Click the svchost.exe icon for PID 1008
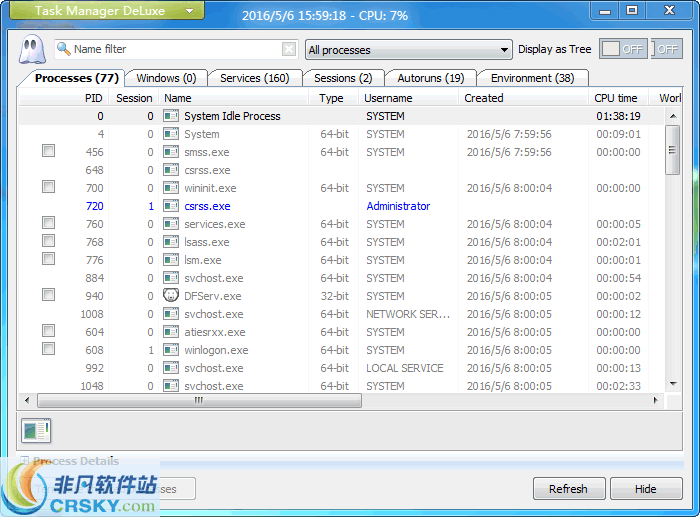Screen dimensions: 700x517 pyautogui.click(x=171, y=314)
